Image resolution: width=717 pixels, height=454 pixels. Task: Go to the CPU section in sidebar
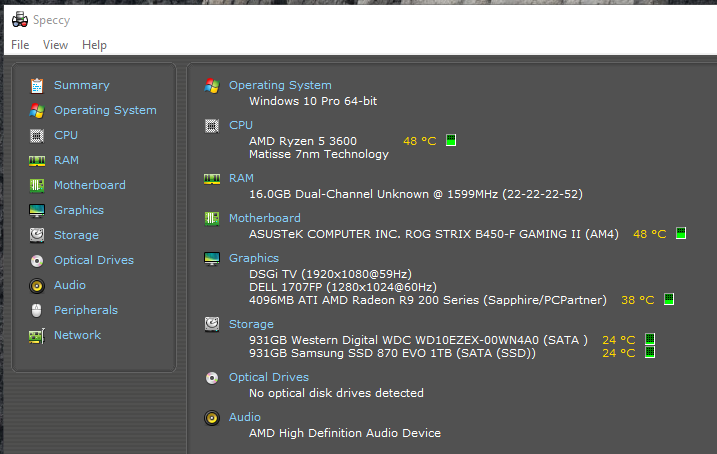[66, 135]
